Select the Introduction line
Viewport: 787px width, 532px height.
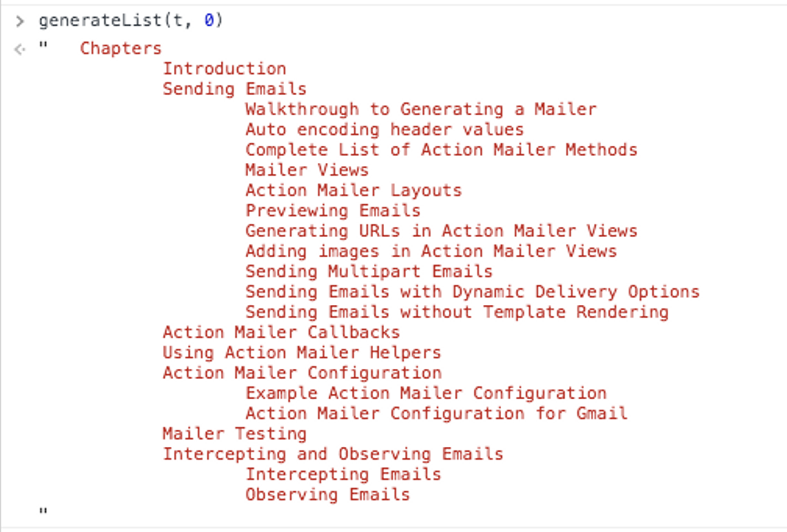(x=224, y=69)
